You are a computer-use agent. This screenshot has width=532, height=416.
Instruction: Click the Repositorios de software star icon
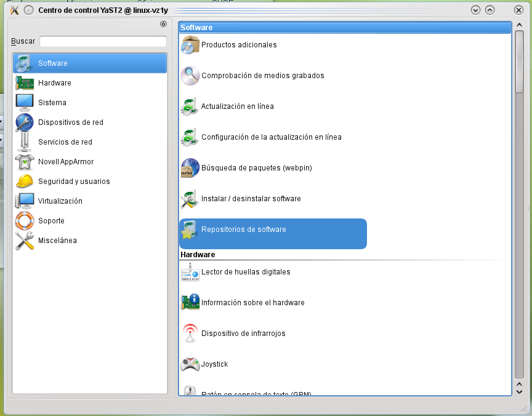click(x=190, y=230)
